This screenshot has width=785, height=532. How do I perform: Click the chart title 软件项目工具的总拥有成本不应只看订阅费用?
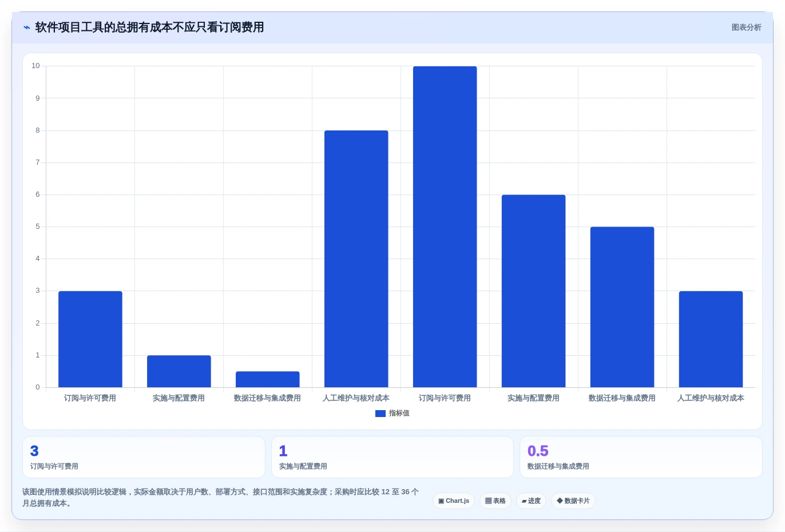(x=149, y=27)
